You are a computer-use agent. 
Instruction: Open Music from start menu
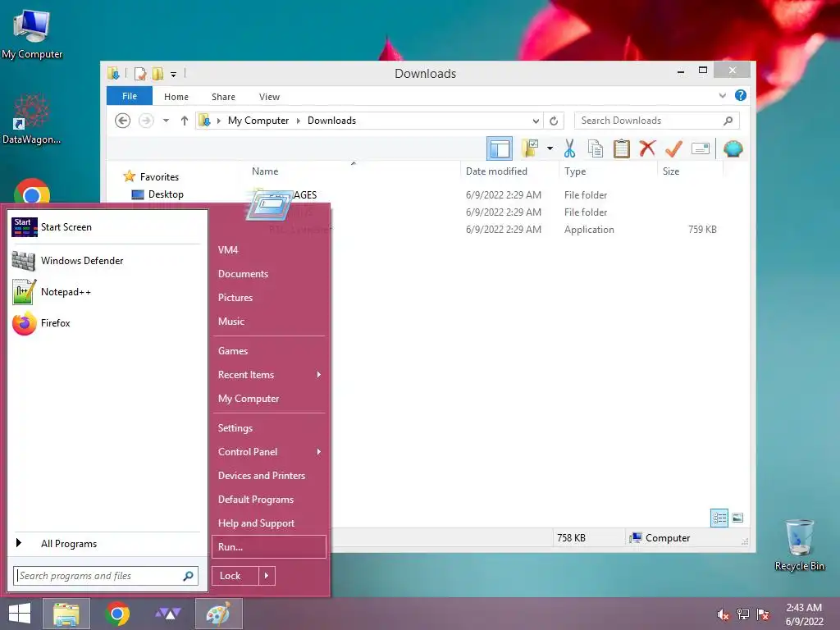[268, 322]
